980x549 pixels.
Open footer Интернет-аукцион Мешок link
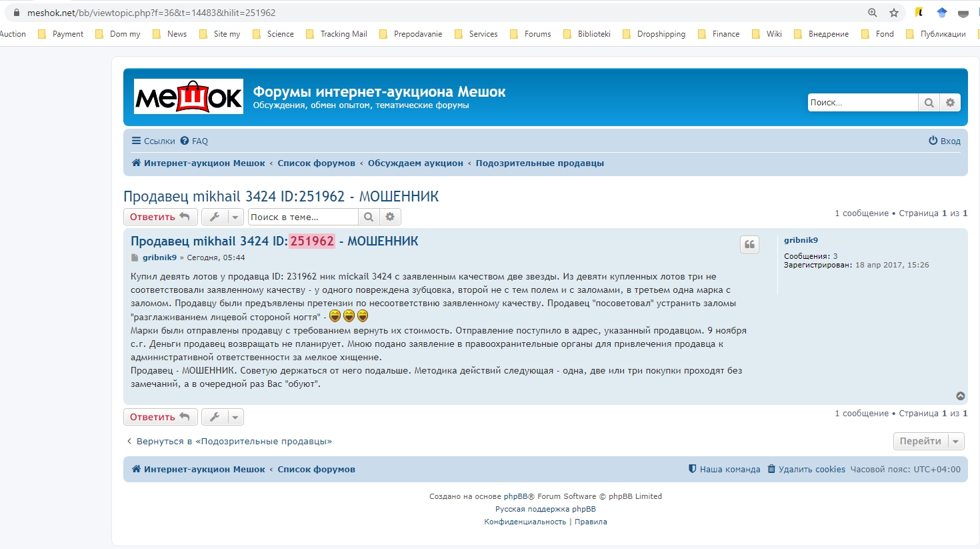pos(198,470)
